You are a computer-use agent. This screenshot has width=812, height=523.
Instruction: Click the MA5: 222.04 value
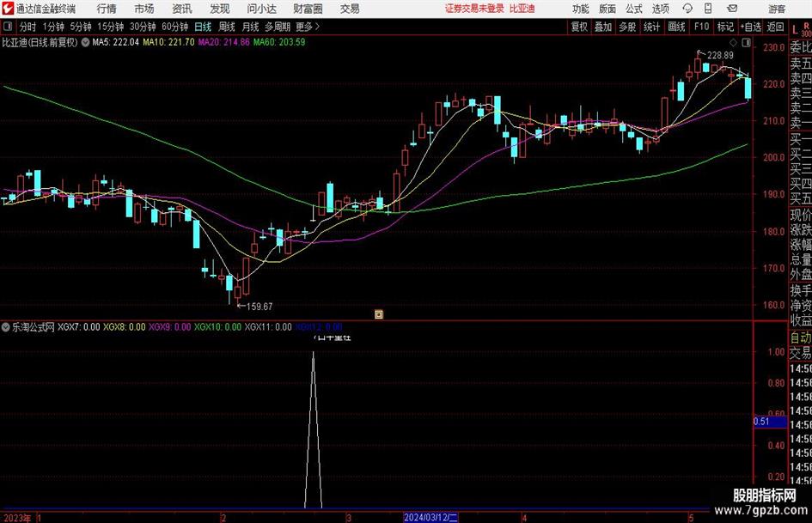115,42
